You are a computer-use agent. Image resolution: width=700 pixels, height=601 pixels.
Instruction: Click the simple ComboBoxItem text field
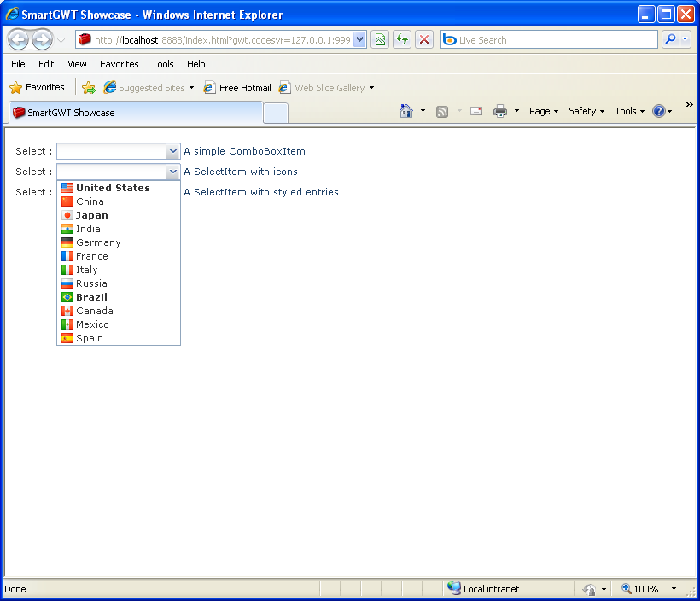pyautogui.click(x=111, y=151)
